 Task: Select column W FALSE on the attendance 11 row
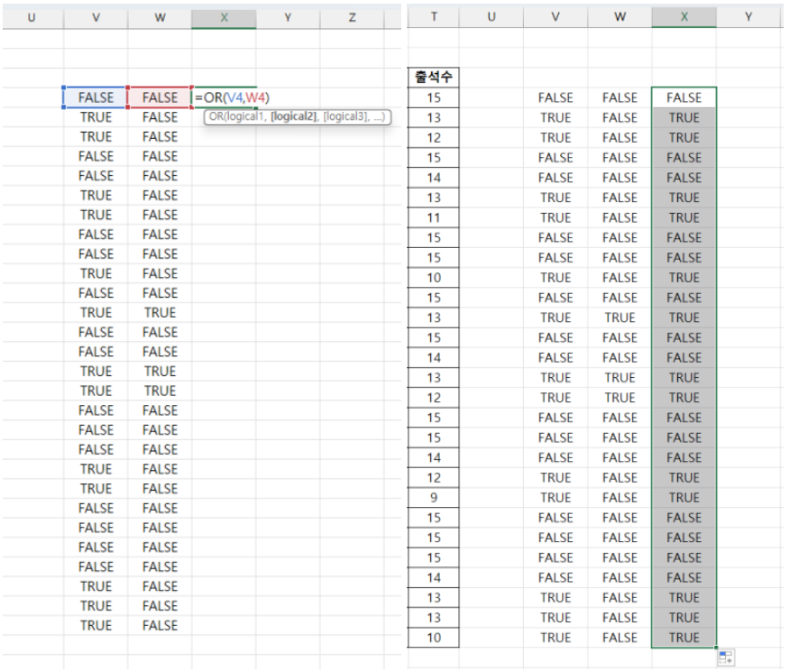point(620,217)
